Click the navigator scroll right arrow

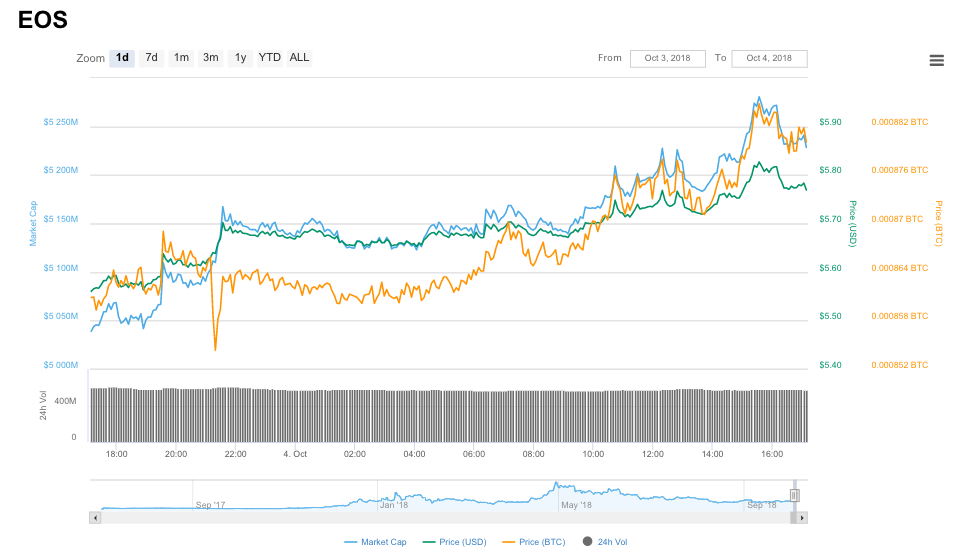click(802, 518)
